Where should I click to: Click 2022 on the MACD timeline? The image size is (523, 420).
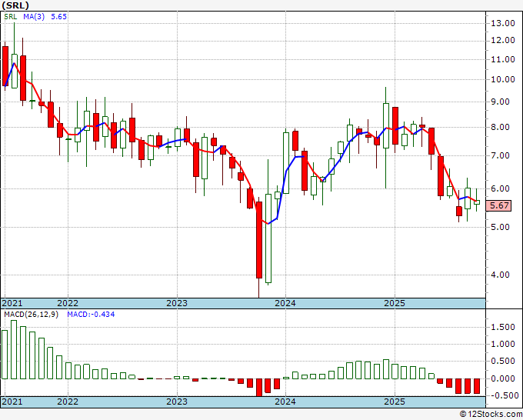68,402
